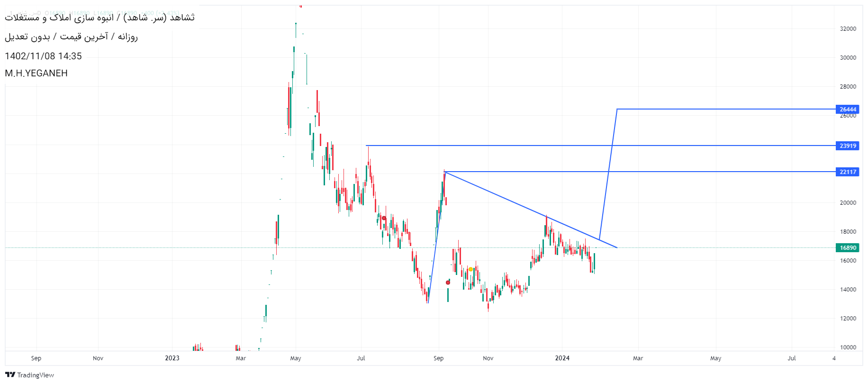
Task: Select the blue 23919 price label
Action: tap(848, 146)
